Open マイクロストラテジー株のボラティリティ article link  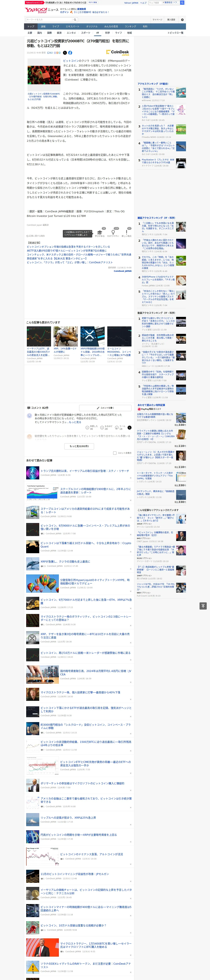[x=86, y=618]
